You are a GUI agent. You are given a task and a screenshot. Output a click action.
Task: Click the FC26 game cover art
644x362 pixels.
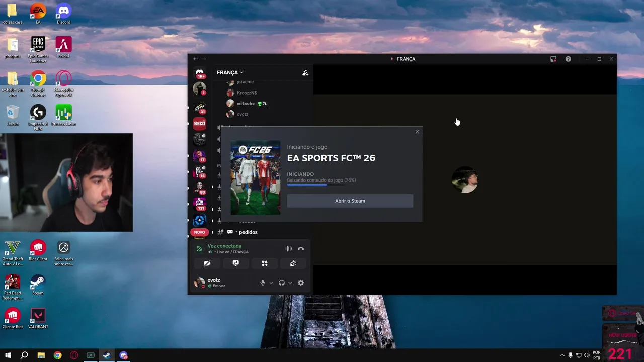[256, 177]
